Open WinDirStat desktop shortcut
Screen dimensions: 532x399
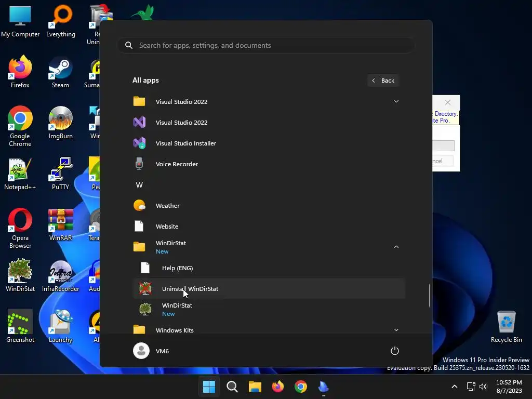coord(20,275)
